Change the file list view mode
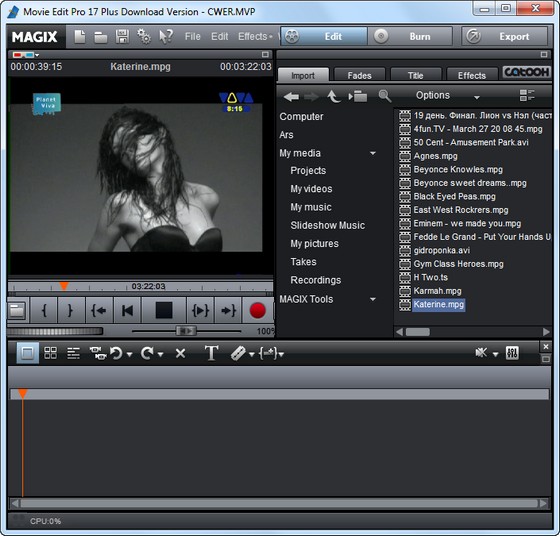560x536 pixels. click(x=527, y=95)
